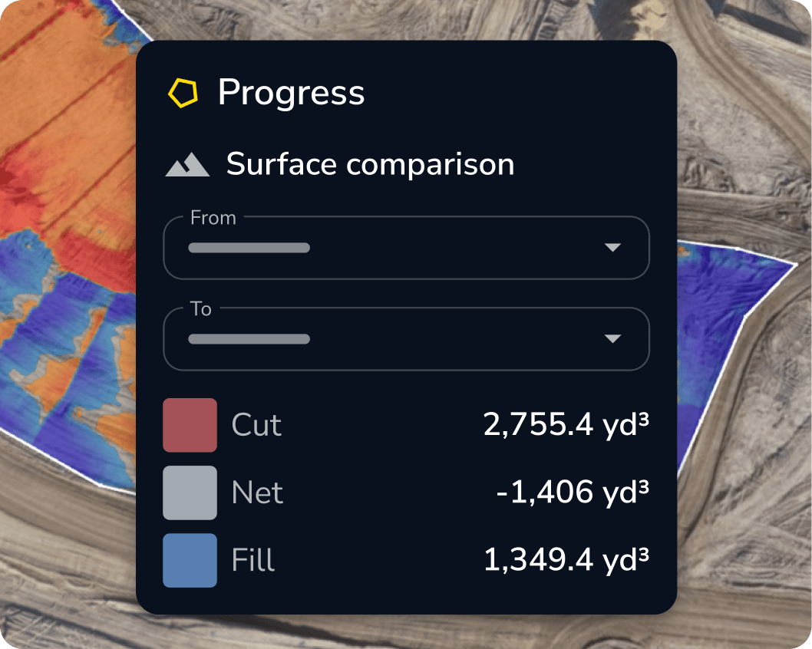Viewport: 812px width, 649px height.
Task: Click the Fill blue color swatch
Action: [x=190, y=559]
